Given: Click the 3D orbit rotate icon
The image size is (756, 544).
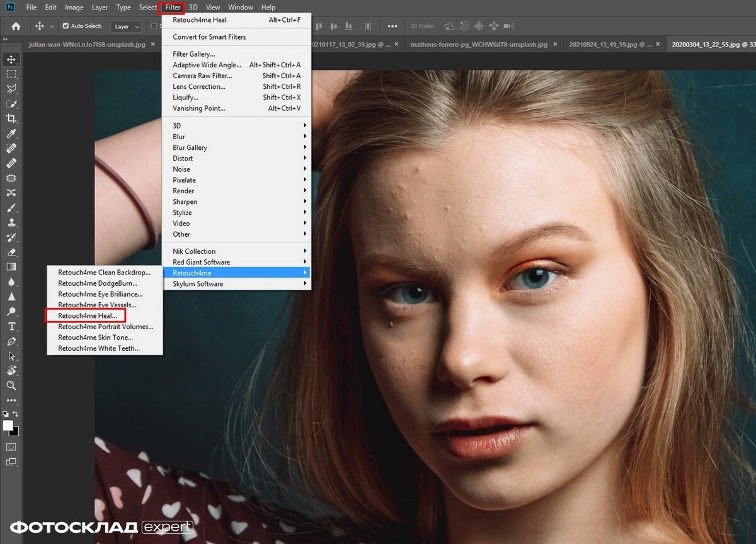Looking at the screenshot, I should (449, 26).
